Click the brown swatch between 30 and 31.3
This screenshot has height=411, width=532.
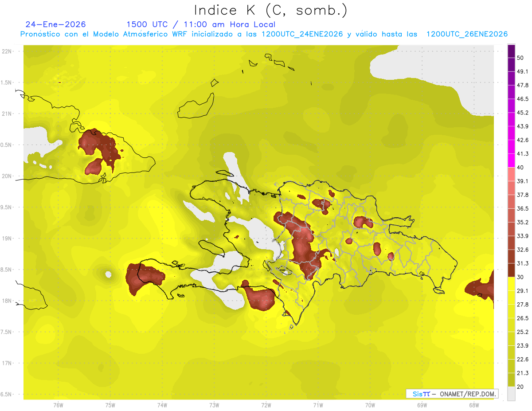511,270
